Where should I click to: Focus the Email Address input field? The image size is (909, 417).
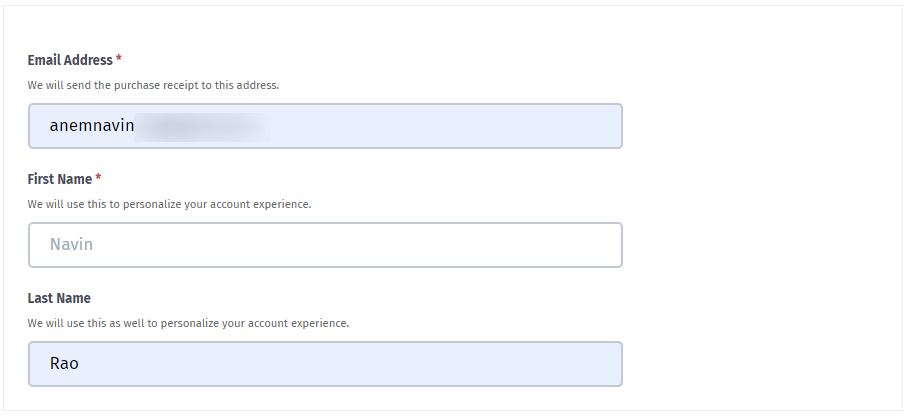[325, 126]
